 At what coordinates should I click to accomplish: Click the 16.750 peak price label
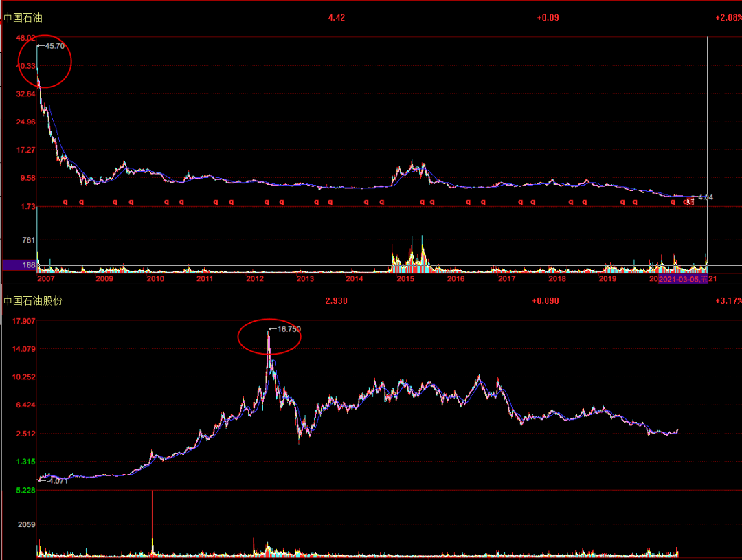coord(289,329)
